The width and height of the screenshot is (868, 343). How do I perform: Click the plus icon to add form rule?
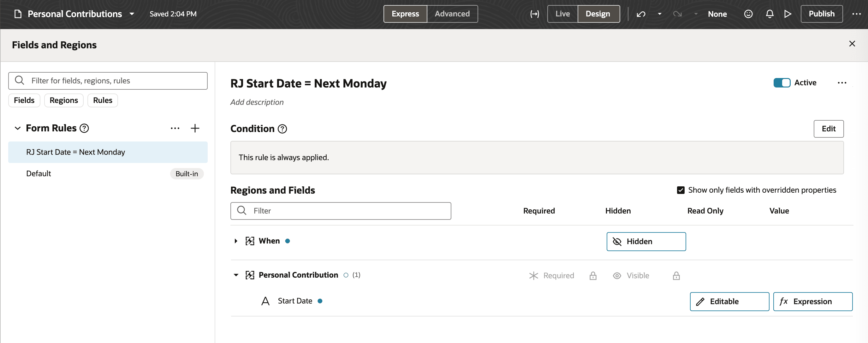point(195,128)
